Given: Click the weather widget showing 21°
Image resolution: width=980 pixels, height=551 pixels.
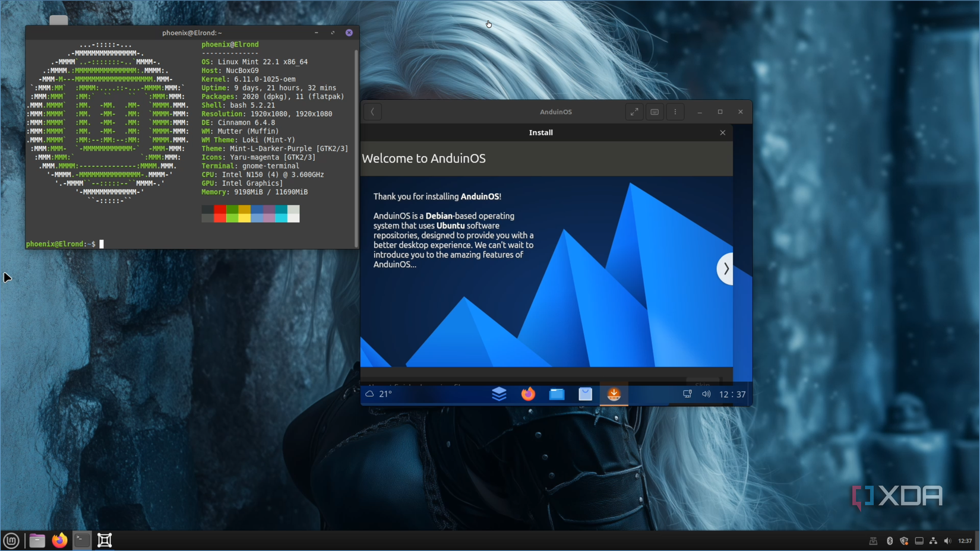Looking at the screenshot, I should (x=380, y=394).
